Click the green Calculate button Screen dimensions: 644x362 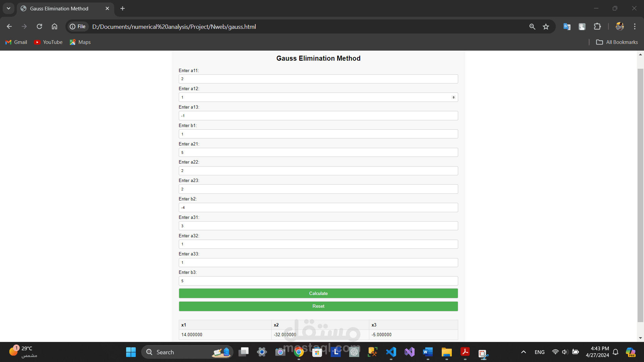coord(318,293)
